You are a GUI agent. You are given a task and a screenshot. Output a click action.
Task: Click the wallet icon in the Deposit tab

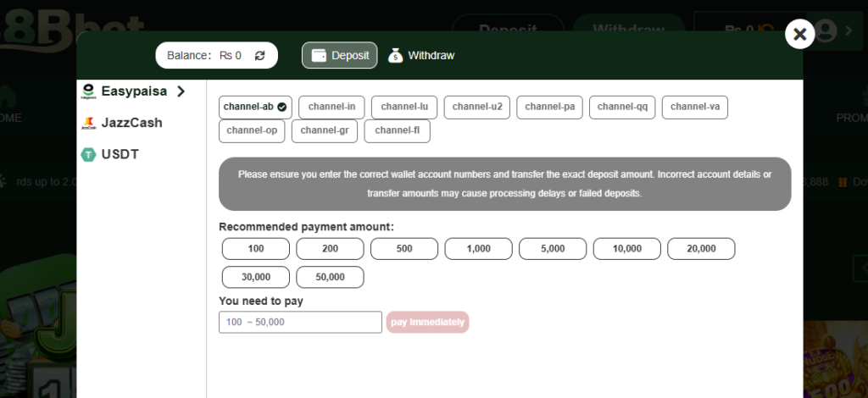pos(319,55)
